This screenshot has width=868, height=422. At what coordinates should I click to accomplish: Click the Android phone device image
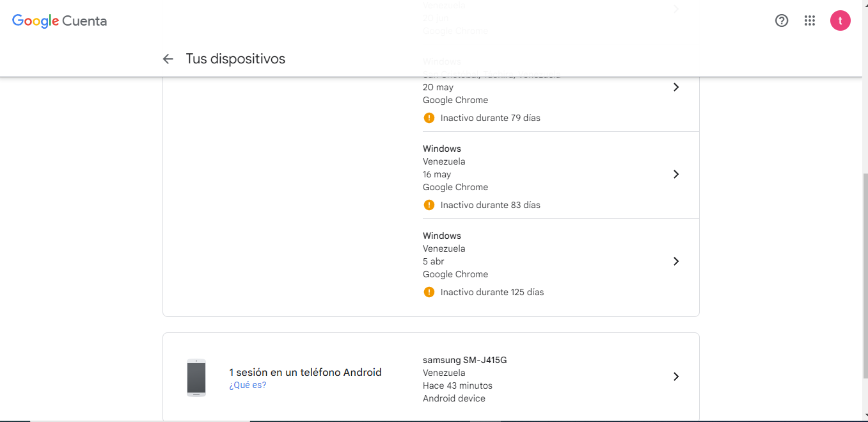click(196, 378)
